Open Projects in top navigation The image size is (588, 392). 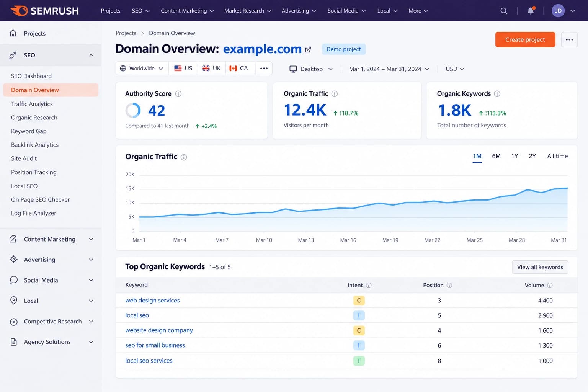[111, 11]
